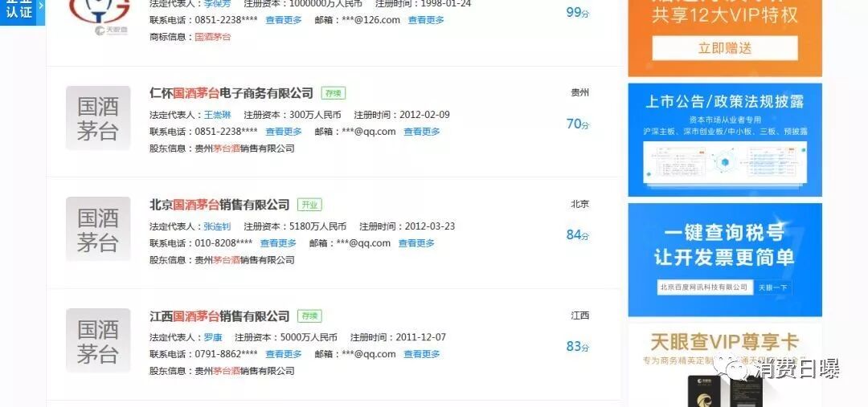Click registration date 2011-12-07
This screenshot has width=868, height=407.
coord(420,337)
